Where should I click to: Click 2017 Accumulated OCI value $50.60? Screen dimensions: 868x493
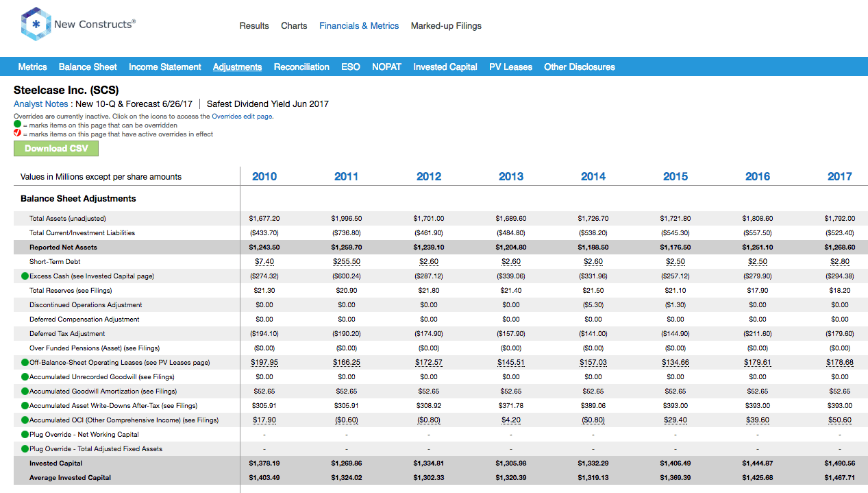pyautogui.click(x=840, y=420)
